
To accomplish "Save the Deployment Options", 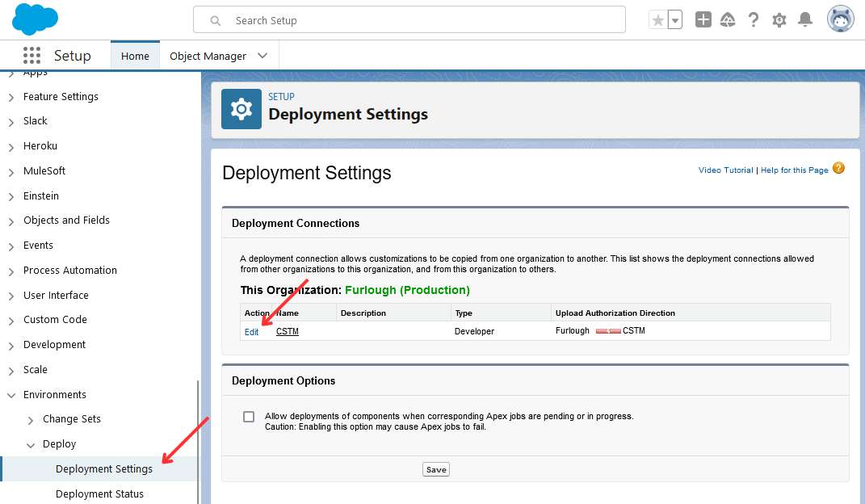I will point(435,468).
